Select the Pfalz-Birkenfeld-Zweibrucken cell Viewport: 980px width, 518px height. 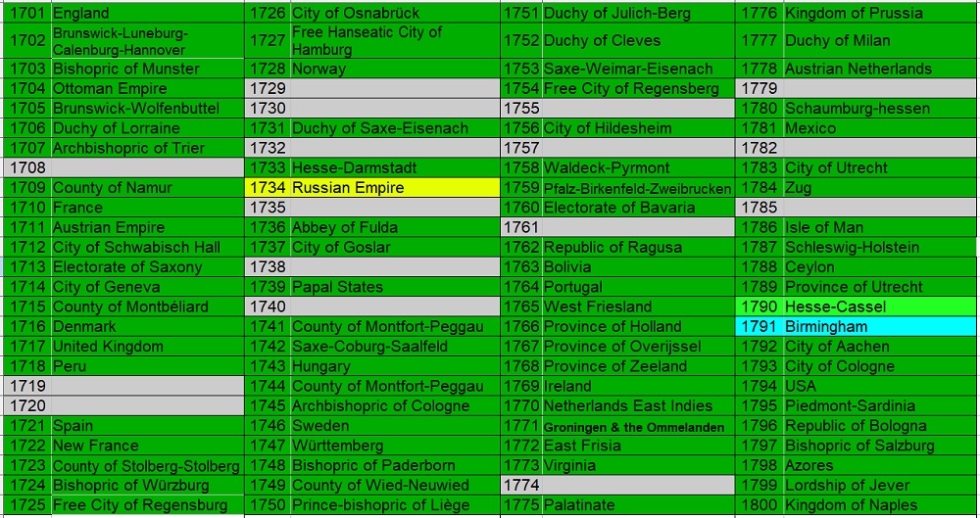point(638,187)
